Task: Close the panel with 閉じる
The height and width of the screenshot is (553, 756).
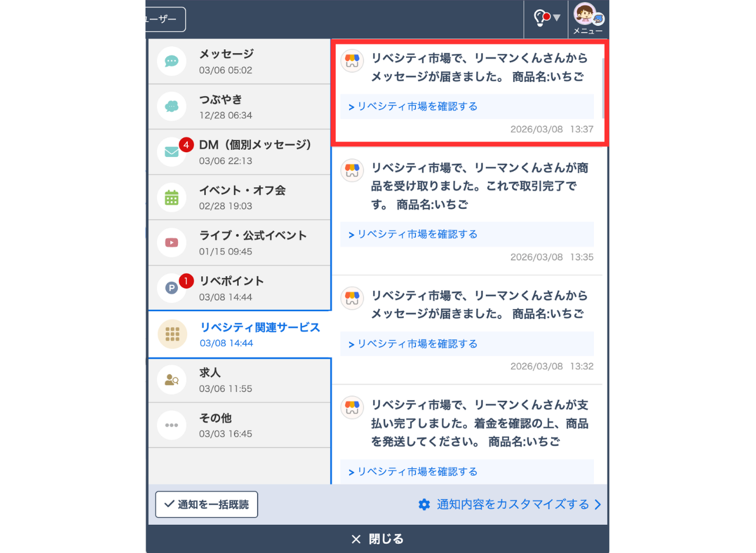Action: pyautogui.click(x=377, y=538)
